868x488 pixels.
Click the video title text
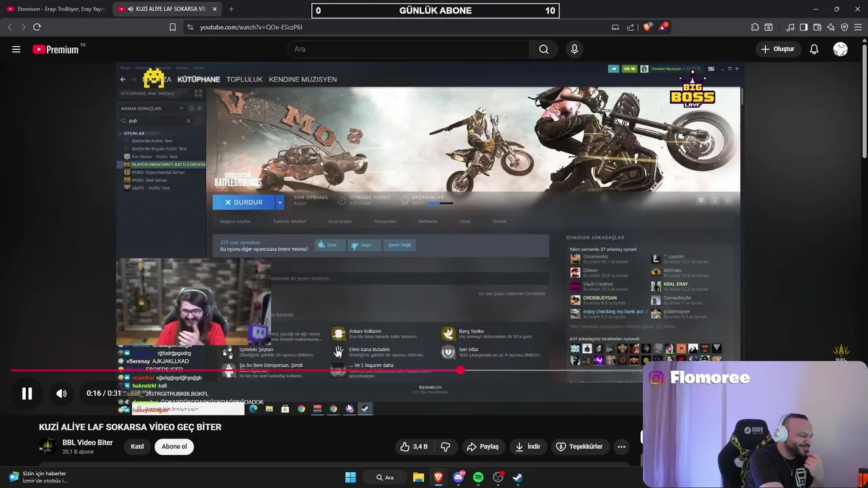130,427
